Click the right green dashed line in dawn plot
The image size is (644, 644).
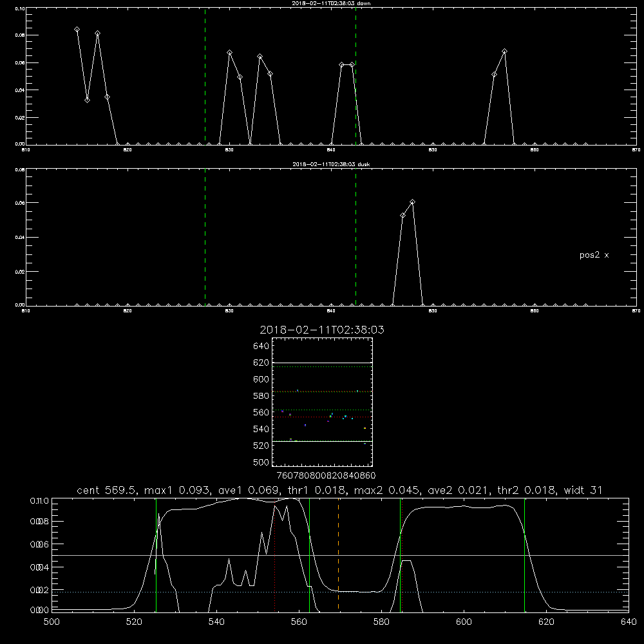click(x=355, y=76)
